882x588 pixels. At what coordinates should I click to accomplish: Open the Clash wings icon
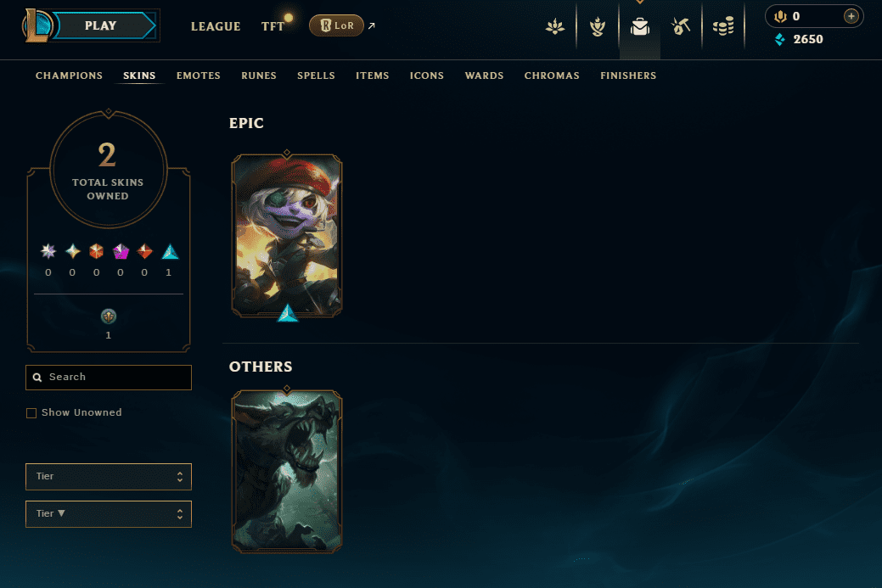[555, 26]
